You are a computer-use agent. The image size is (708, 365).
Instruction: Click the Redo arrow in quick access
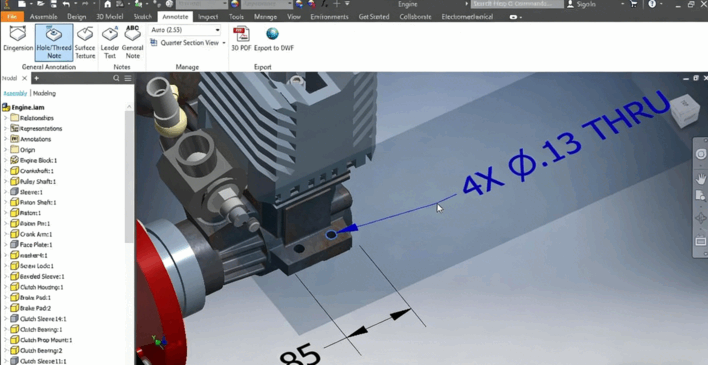point(85,4)
